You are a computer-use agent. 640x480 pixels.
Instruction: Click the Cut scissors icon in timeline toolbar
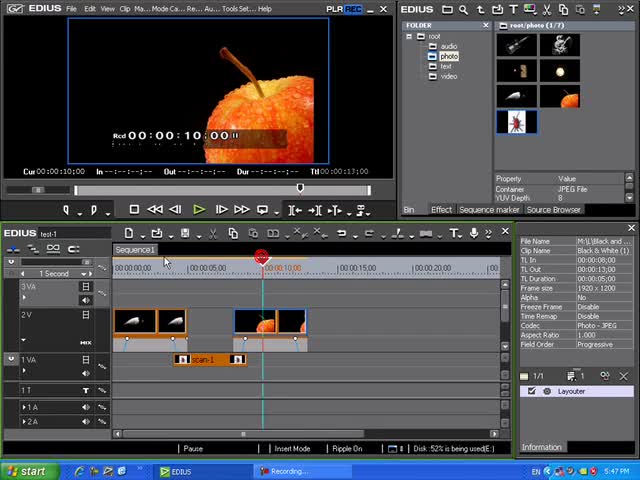pyautogui.click(x=213, y=233)
